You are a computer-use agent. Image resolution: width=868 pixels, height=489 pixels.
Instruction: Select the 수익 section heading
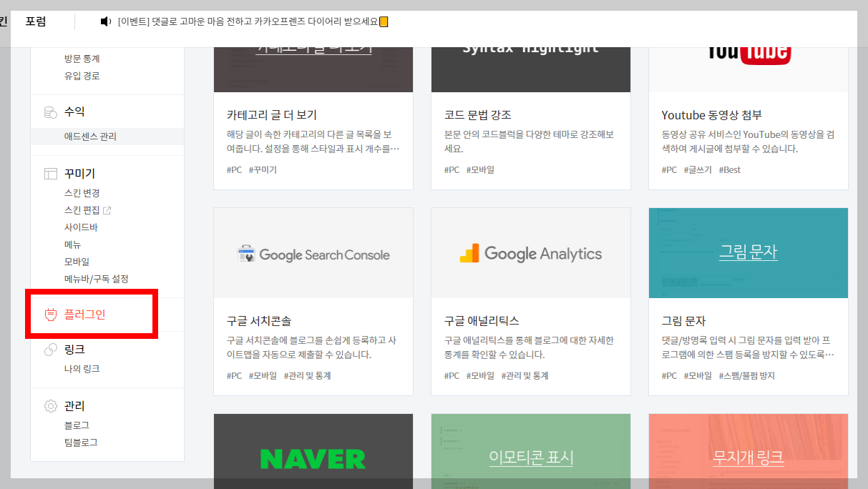pos(74,112)
